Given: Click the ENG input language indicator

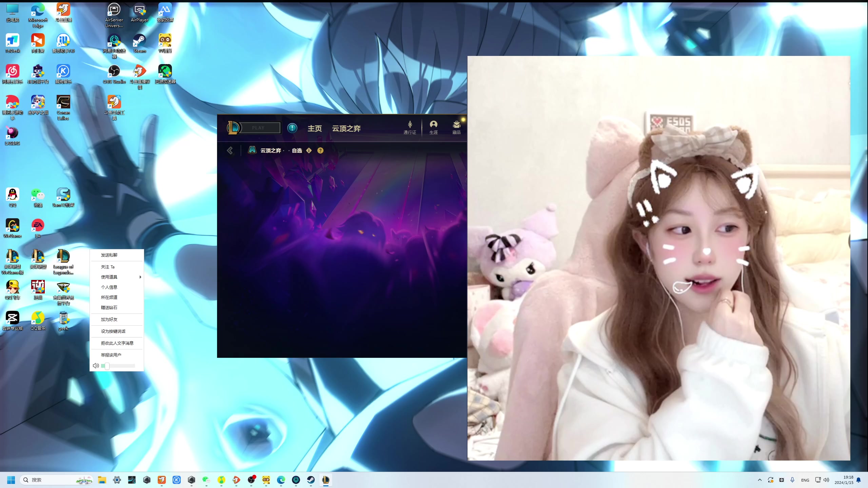Looking at the screenshot, I should [805, 480].
